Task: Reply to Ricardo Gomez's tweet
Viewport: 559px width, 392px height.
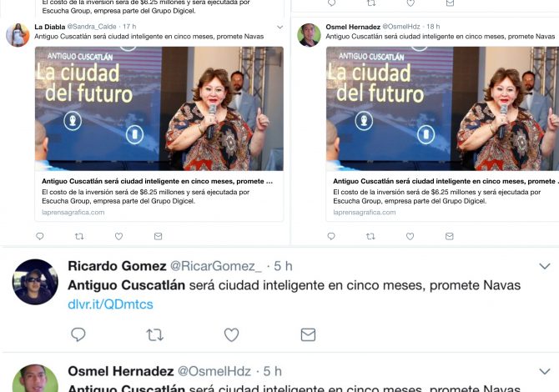Action: tap(78, 334)
